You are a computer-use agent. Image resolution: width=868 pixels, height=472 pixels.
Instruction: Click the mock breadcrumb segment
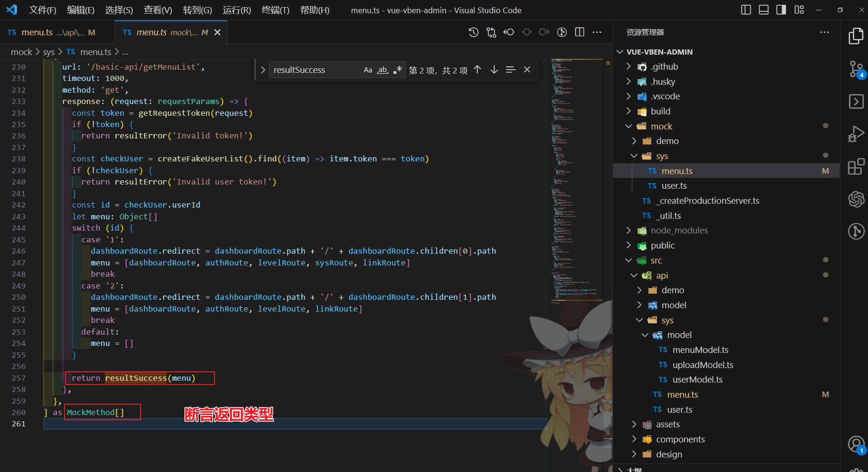click(x=21, y=52)
